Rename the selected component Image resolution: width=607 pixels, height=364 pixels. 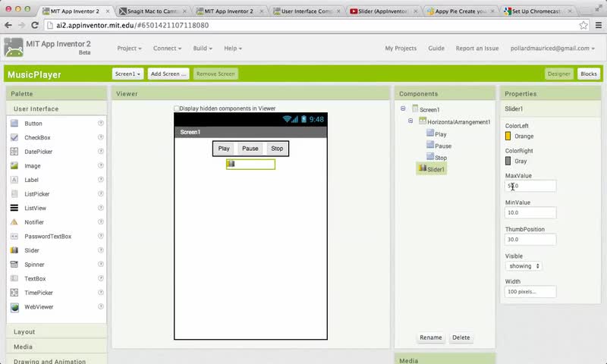[430, 337]
